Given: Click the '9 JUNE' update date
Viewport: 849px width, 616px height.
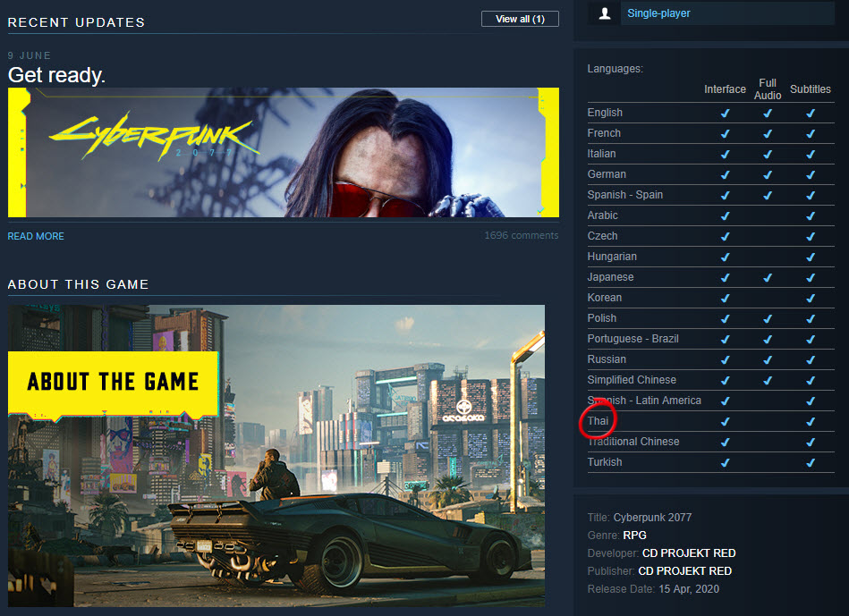Looking at the screenshot, I should click(30, 55).
